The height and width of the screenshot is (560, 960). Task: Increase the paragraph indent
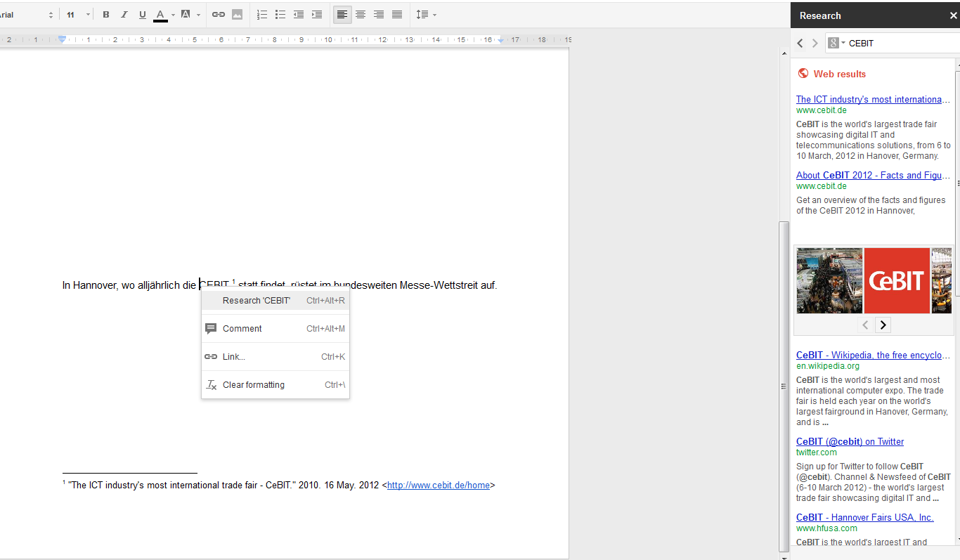tap(317, 15)
